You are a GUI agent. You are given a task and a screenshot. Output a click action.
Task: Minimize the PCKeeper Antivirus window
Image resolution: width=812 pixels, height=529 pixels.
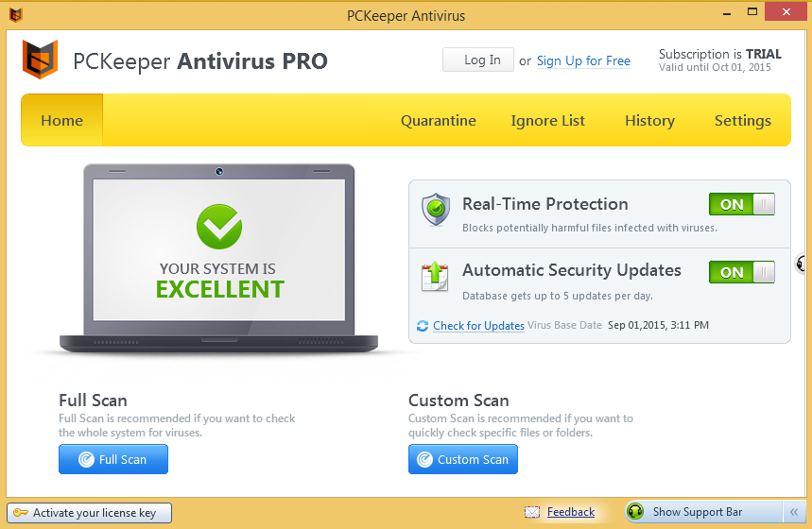click(x=727, y=13)
